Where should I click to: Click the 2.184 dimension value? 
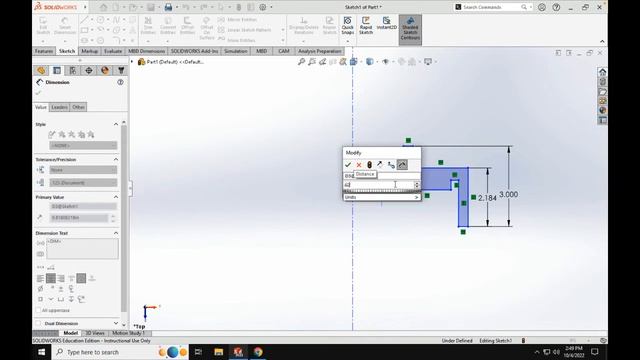click(x=487, y=198)
